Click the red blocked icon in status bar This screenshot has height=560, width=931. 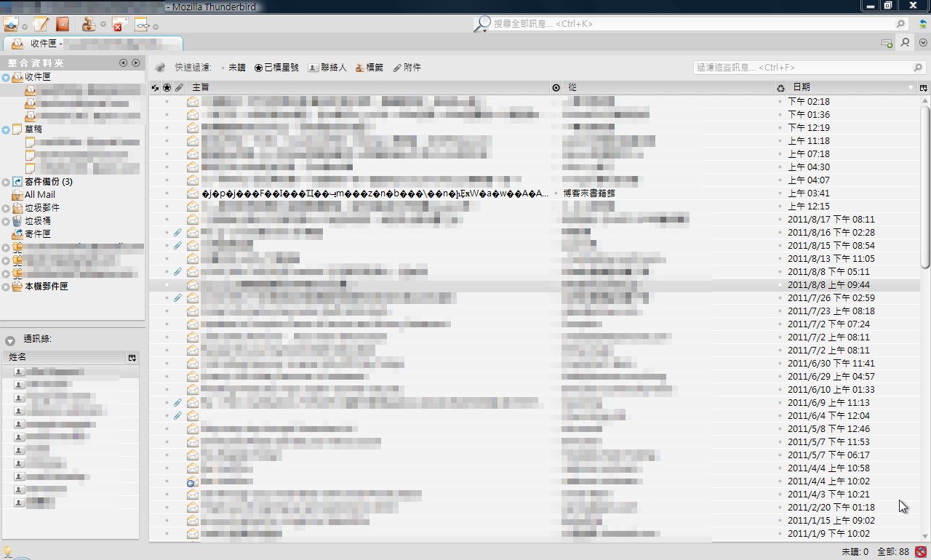pyautogui.click(x=921, y=552)
